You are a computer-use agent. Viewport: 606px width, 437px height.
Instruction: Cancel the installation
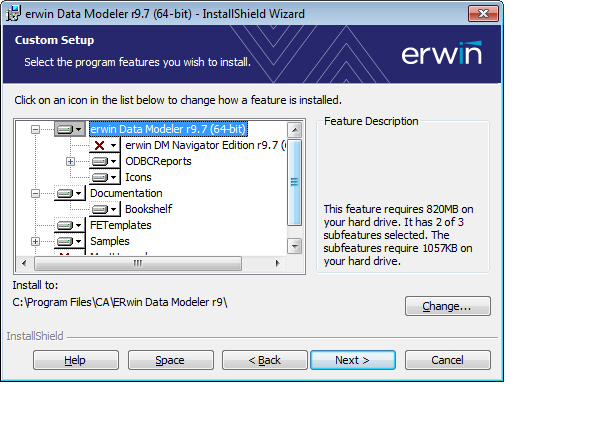coord(448,360)
